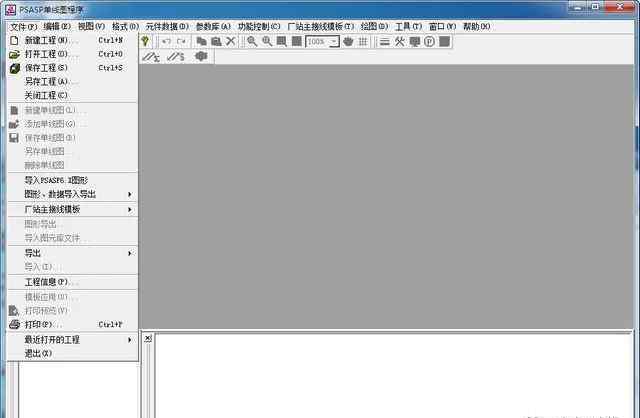This screenshot has height=418, width=640.
Task: Open the 功能控制(C) menu
Action: click(x=259, y=27)
